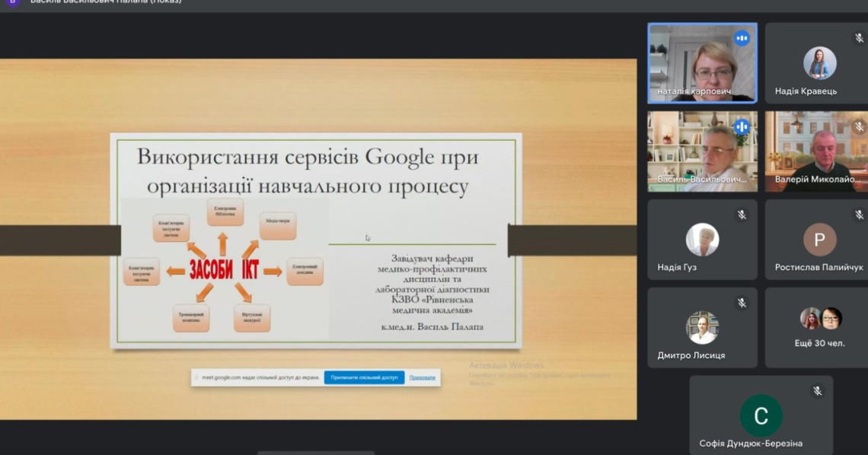The height and width of the screenshot is (455, 868).
Task: Click the presenter avatar in the top bar
Action: (x=12, y=2)
